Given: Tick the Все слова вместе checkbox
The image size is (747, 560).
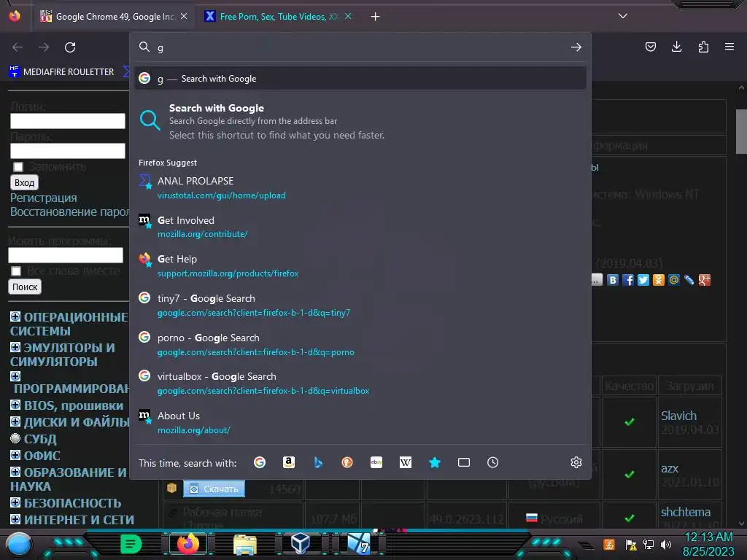Looking at the screenshot, I should click(x=16, y=271).
